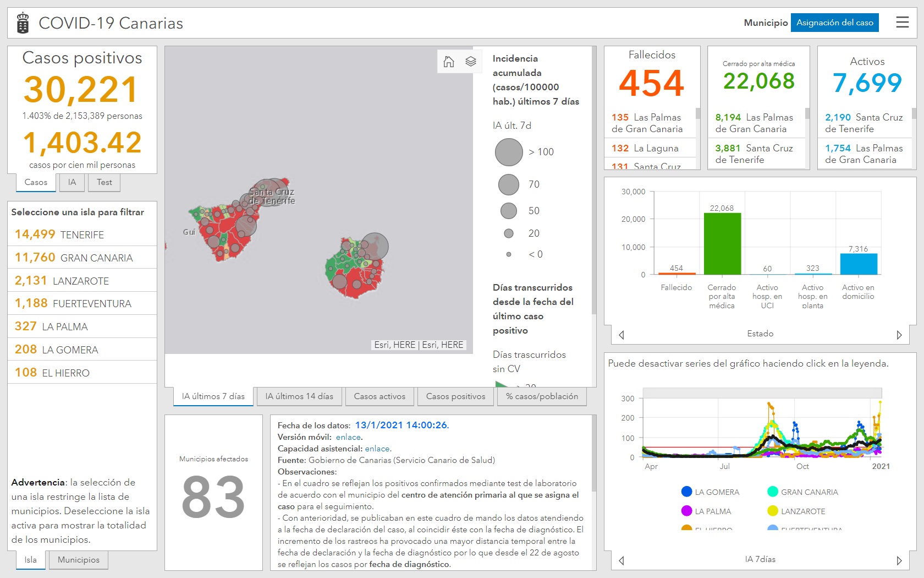Open the hamburger menu in header
Viewport: 924px width, 578px height.
tap(902, 23)
